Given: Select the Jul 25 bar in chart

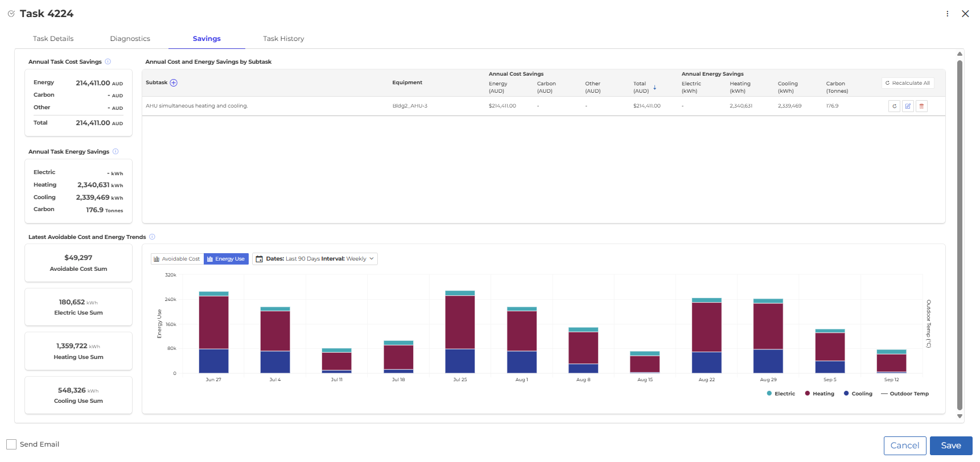Looking at the screenshot, I should [460, 332].
